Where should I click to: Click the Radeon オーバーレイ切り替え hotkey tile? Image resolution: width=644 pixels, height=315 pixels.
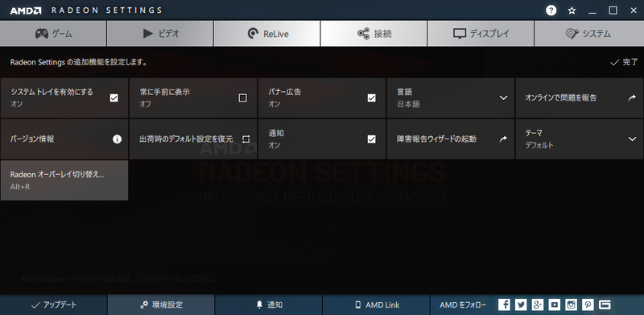coord(64,180)
